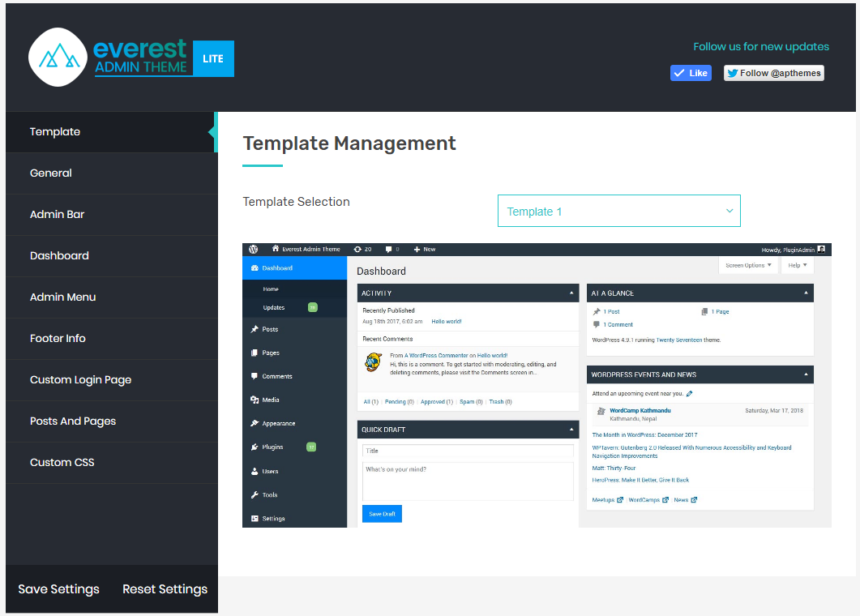Click the commenter avatar in preview Activity box
The height and width of the screenshot is (616, 860).
point(374,362)
